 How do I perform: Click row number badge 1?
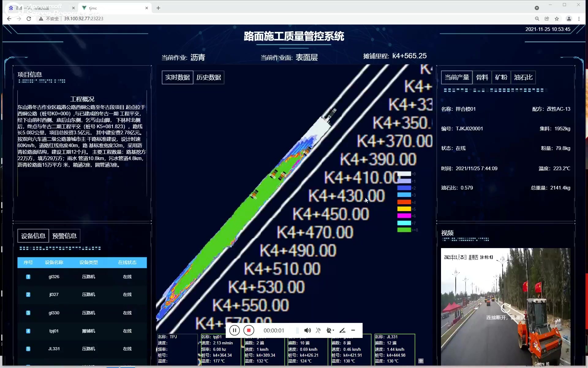(x=28, y=277)
